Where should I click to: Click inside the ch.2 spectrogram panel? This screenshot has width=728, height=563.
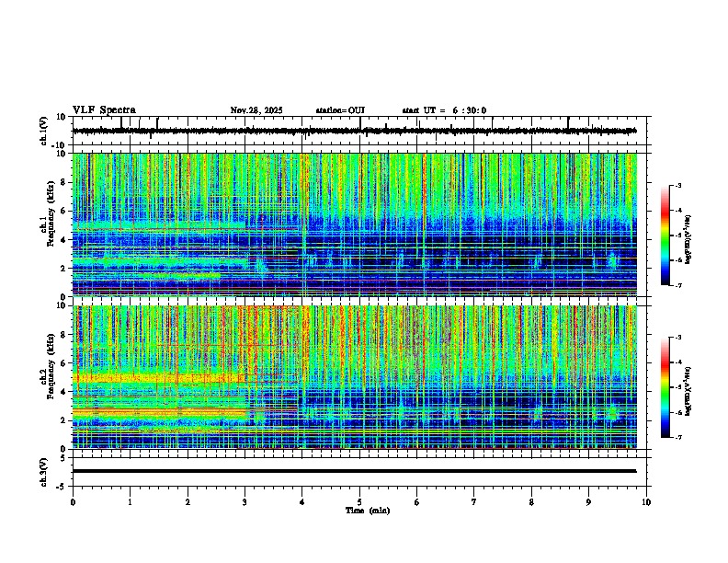[354, 377]
